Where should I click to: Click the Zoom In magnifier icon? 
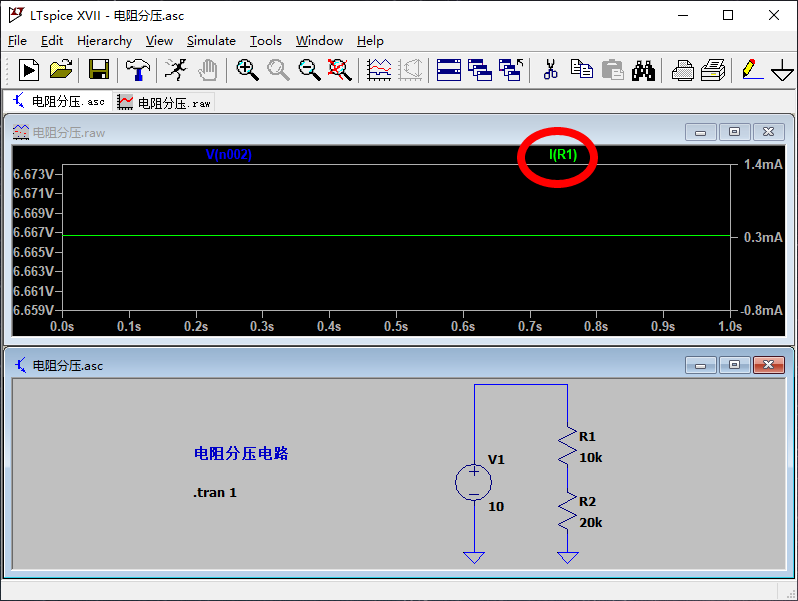[247, 69]
